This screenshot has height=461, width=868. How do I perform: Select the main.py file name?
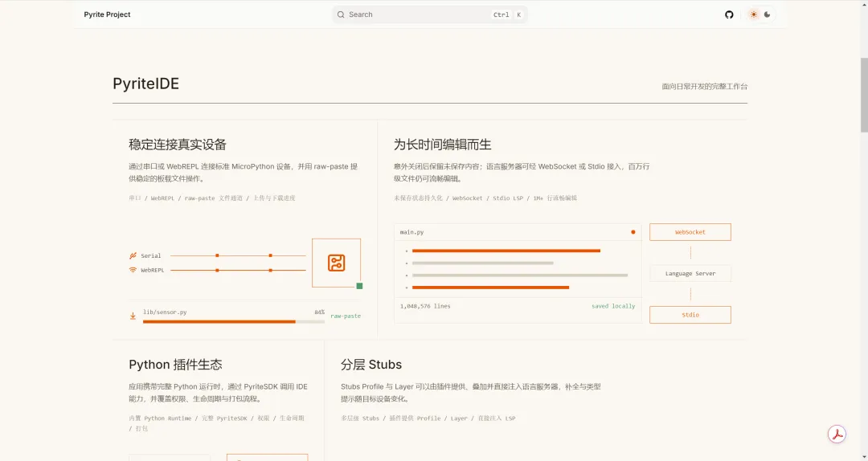click(x=411, y=232)
